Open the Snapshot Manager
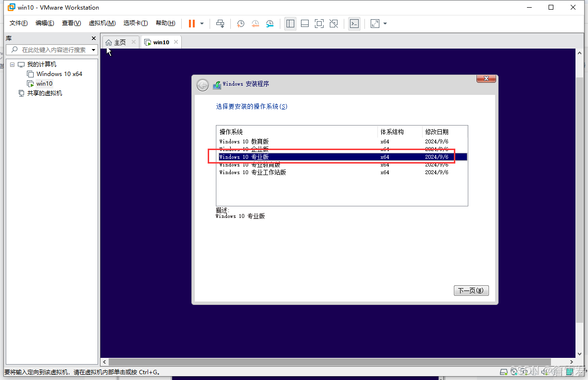Screen dimensions: 588x380 pyautogui.click(x=270, y=23)
